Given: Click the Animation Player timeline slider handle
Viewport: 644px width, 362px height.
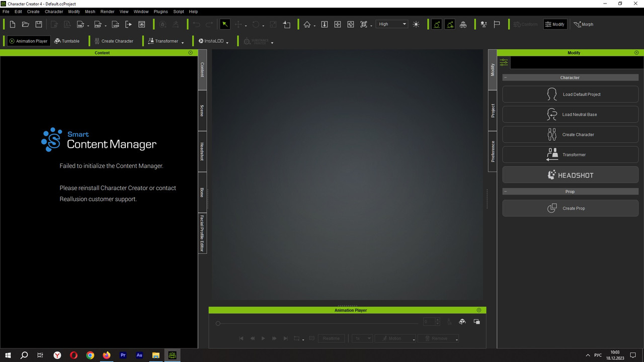Looking at the screenshot, I should pyautogui.click(x=218, y=323).
